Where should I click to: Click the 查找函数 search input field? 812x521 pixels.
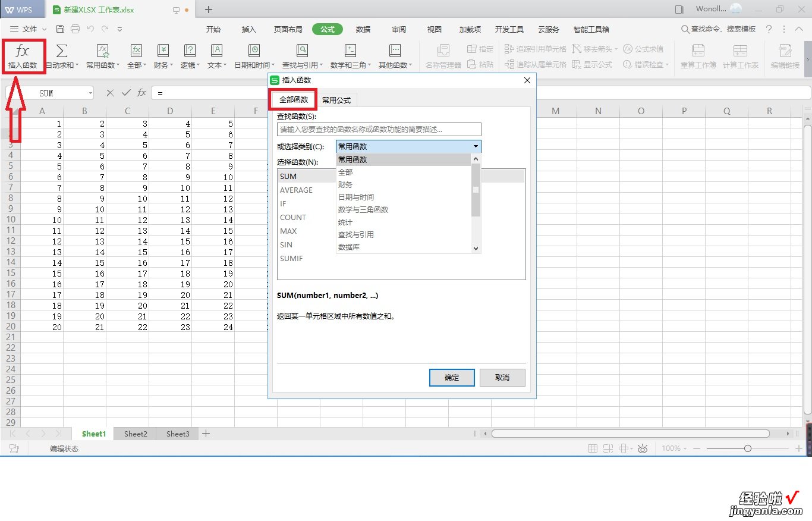click(x=379, y=129)
